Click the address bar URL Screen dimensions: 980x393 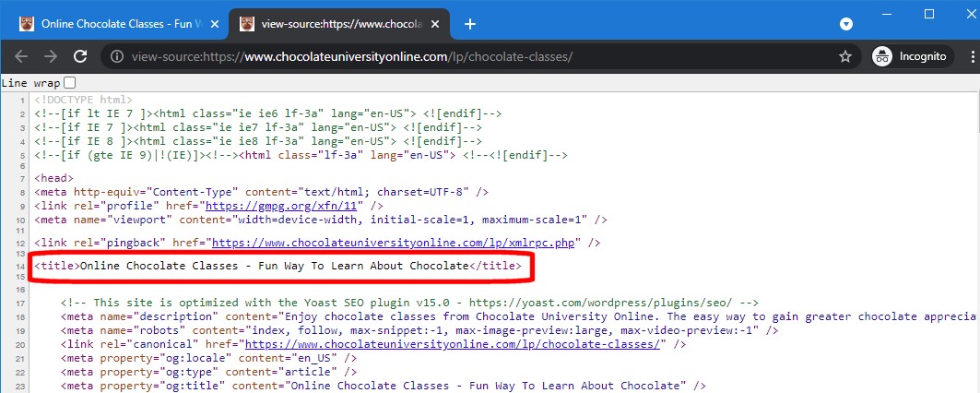click(352, 57)
